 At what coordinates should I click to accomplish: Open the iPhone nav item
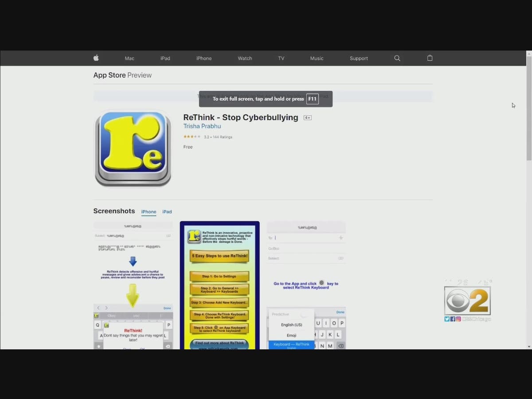click(204, 59)
